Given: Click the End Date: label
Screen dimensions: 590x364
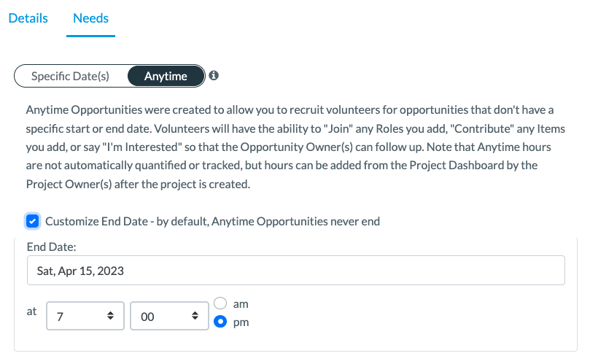Looking at the screenshot, I should click(x=52, y=247).
